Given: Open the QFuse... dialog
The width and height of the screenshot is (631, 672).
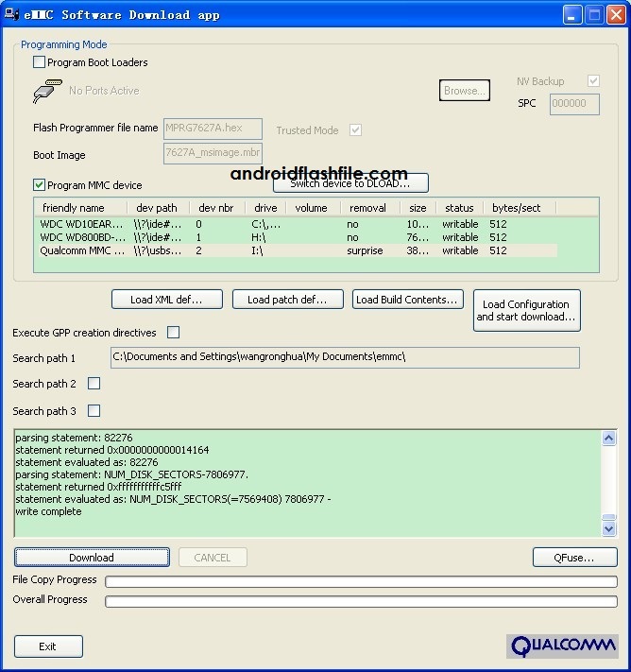Looking at the screenshot, I should point(575,557).
